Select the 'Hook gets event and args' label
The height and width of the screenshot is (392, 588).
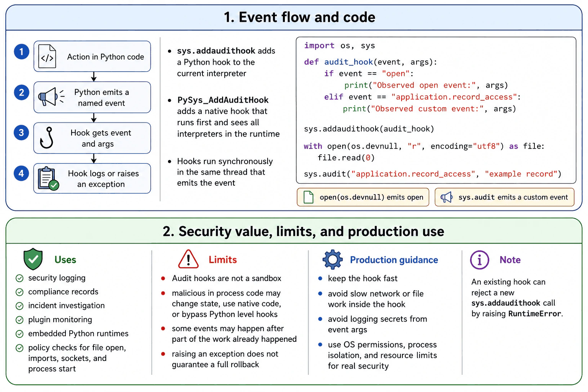pyautogui.click(x=101, y=138)
